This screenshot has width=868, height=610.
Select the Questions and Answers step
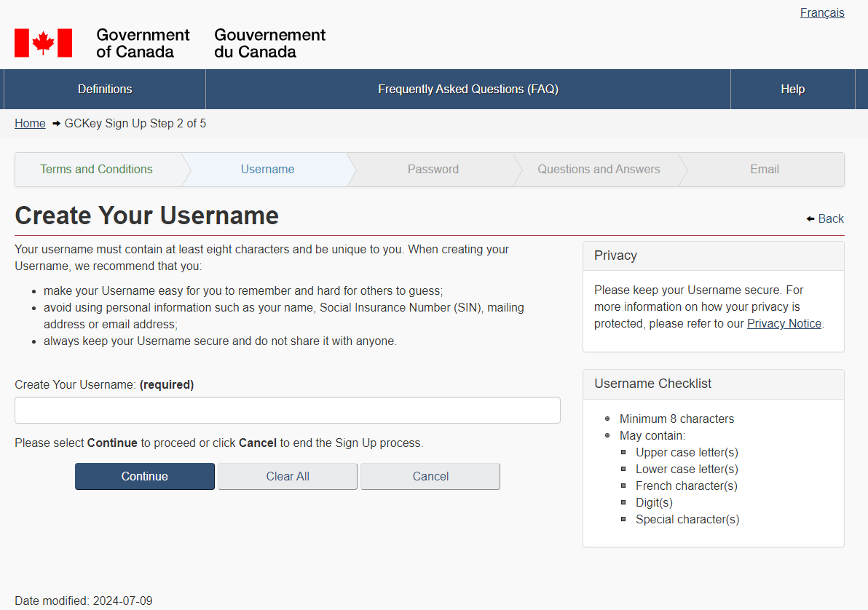[x=599, y=169]
